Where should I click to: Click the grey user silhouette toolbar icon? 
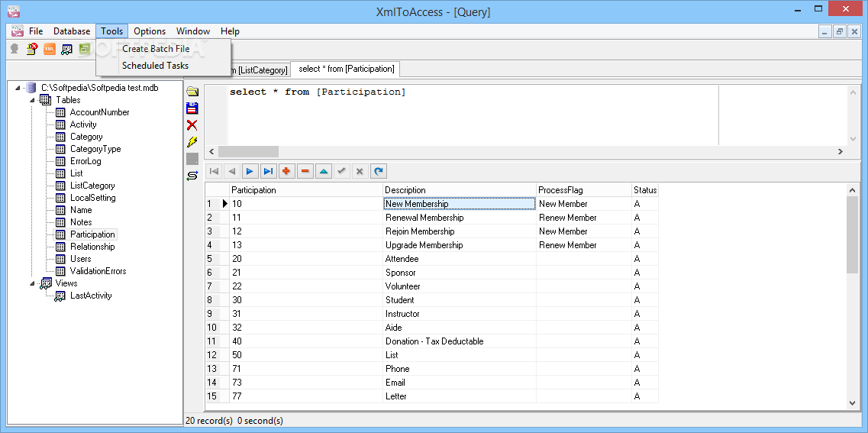coord(15,49)
